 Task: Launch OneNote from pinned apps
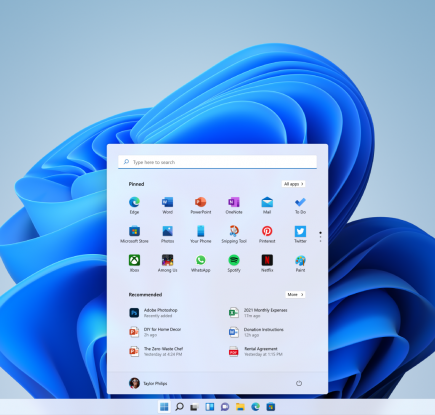click(234, 205)
